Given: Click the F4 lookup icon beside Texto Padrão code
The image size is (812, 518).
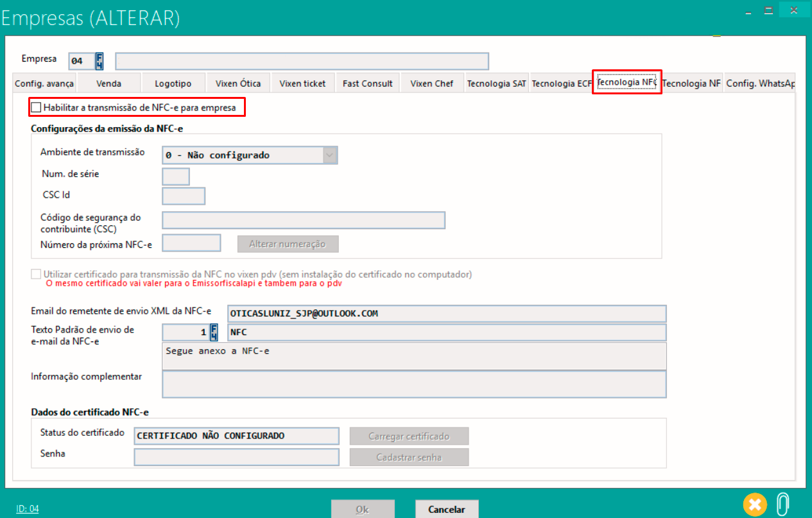Looking at the screenshot, I should click(x=214, y=332).
